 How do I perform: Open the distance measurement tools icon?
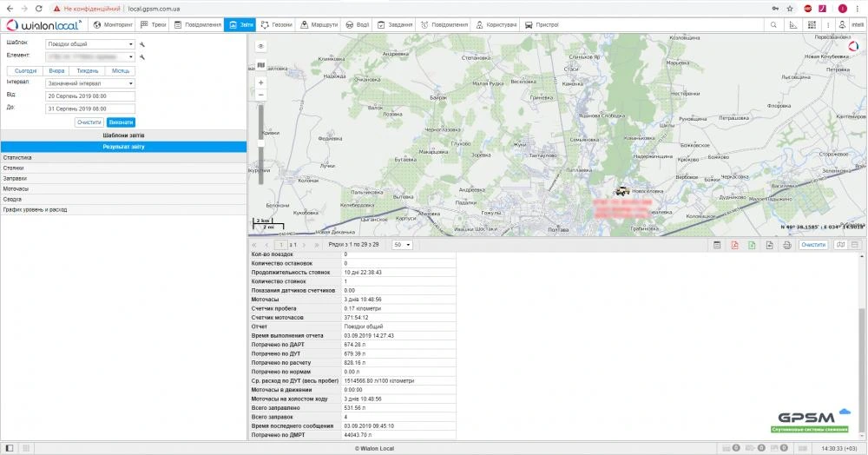[792, 25]
